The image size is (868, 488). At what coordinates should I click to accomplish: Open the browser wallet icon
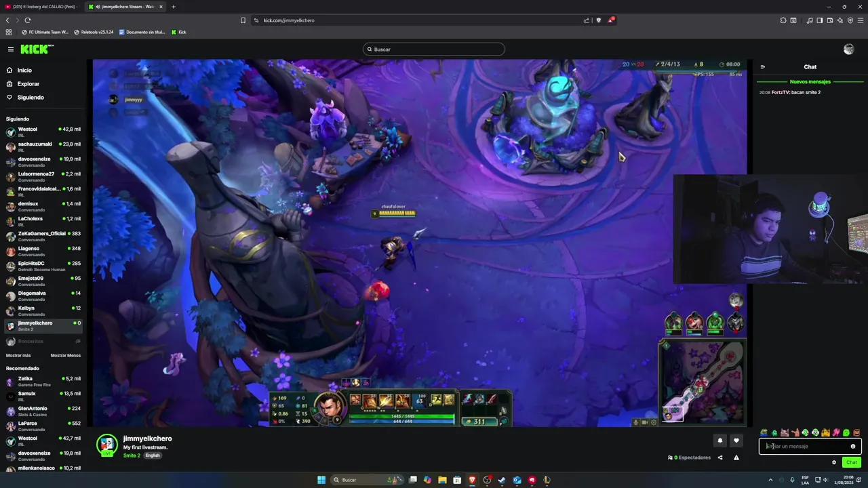click(830, 20)
